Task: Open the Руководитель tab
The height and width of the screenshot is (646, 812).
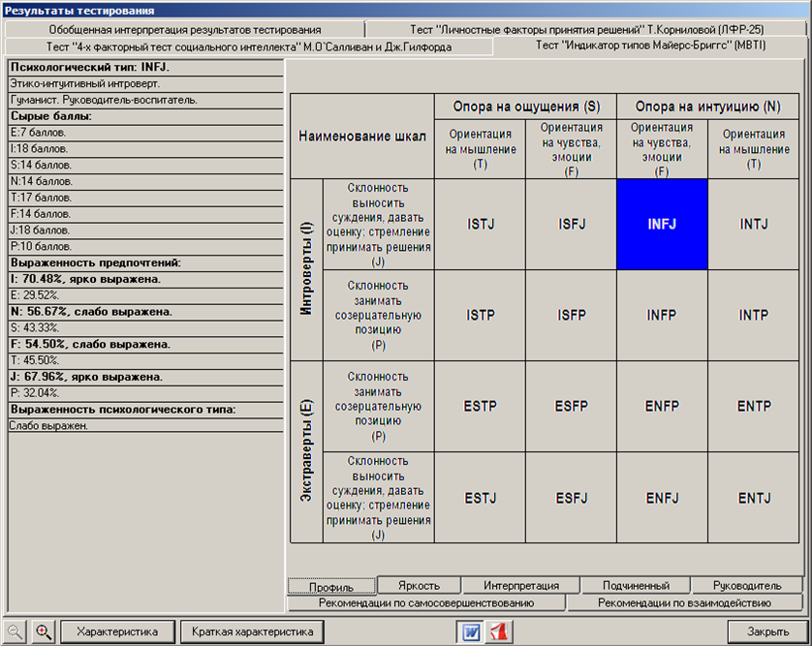Action: [x=747, y=585]
